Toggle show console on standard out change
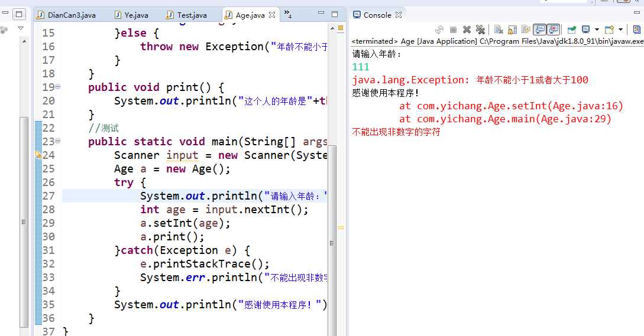 click(540, 30)
